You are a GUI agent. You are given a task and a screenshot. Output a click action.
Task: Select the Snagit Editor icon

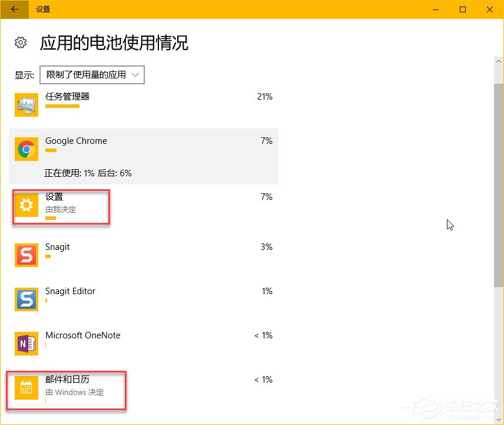click(26, 298)
